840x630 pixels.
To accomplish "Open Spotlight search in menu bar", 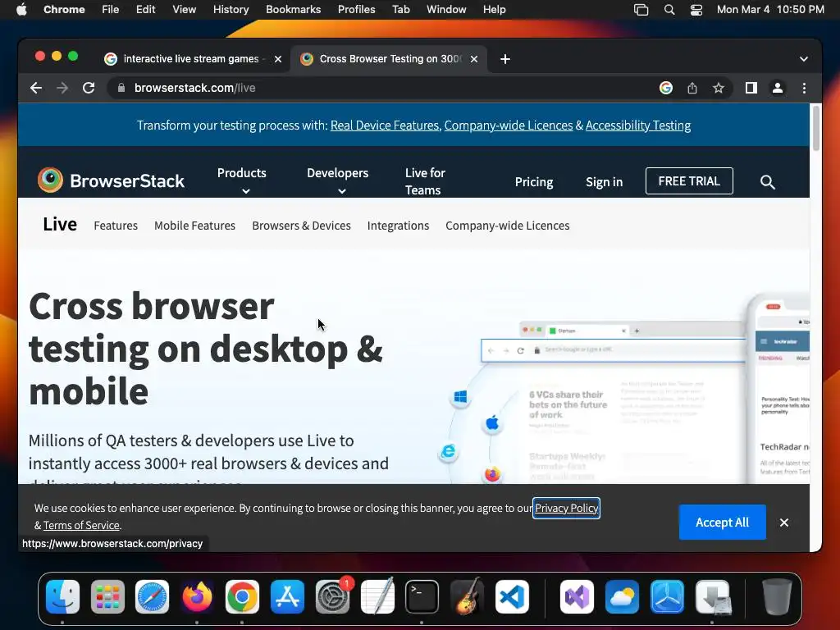I will tap(669, 10).
